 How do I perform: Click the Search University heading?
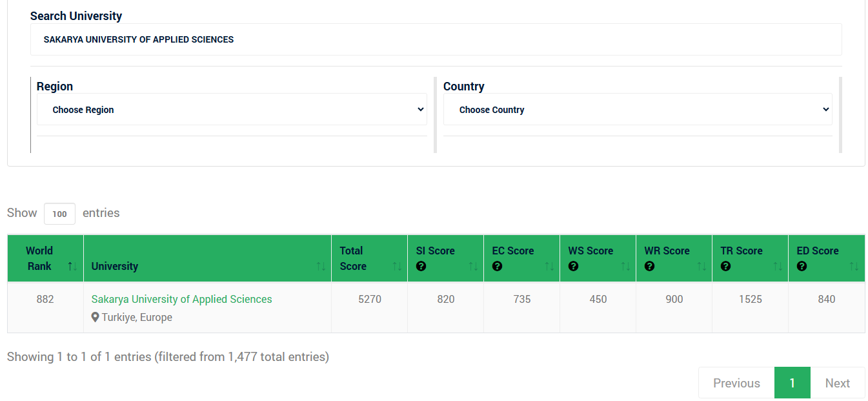[x=76, y=16]
